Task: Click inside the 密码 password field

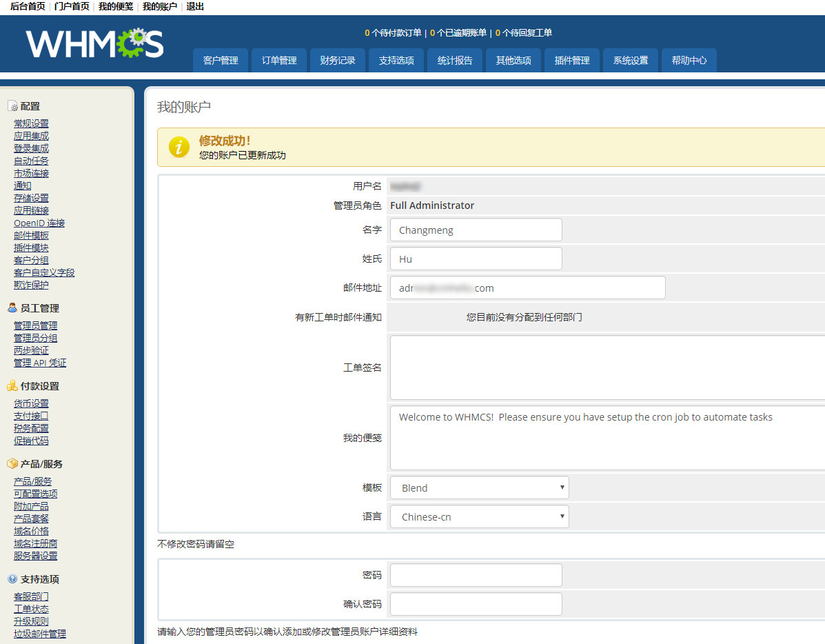Action: (476, 574)
